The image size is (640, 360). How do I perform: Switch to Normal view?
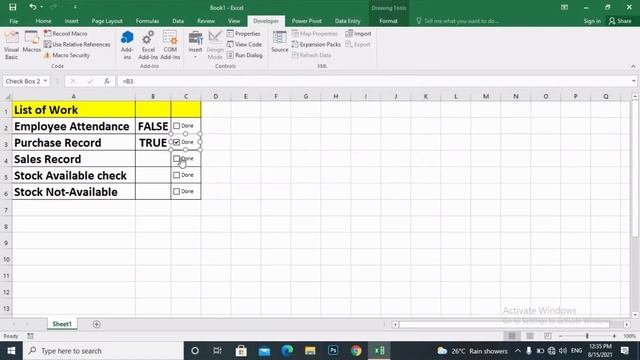(x=512, y=336)
